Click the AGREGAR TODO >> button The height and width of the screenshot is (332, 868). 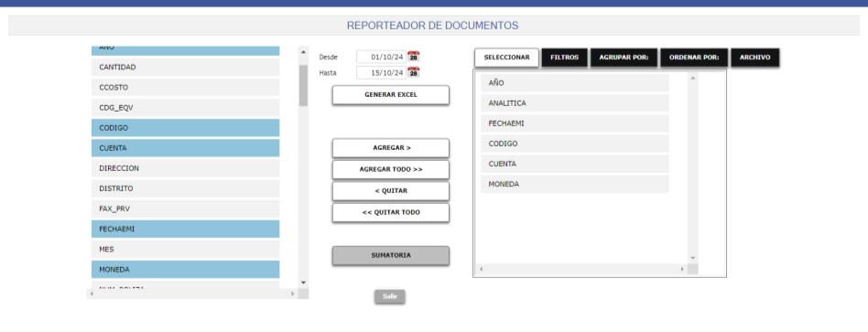coord(391,169)
